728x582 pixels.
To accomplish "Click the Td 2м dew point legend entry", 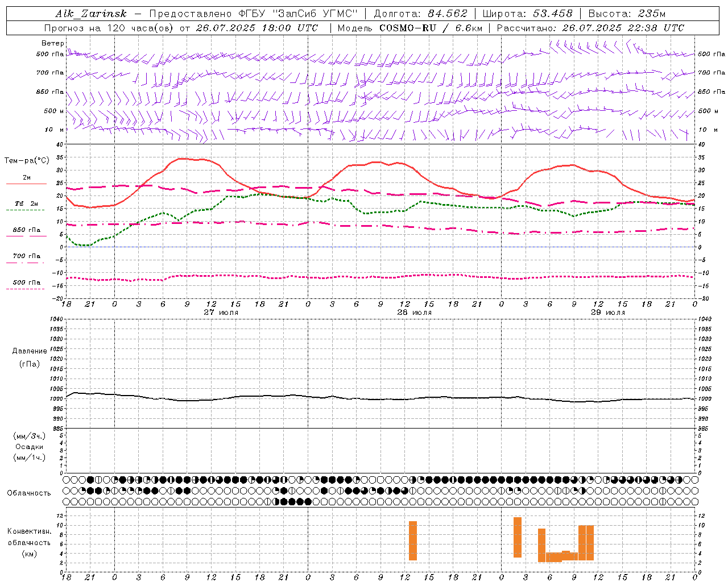I will [x=26, y=203].
